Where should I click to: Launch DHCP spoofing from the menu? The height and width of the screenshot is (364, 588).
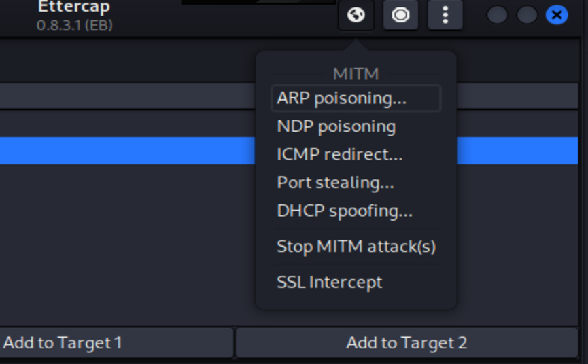click(x=345, y=211)
